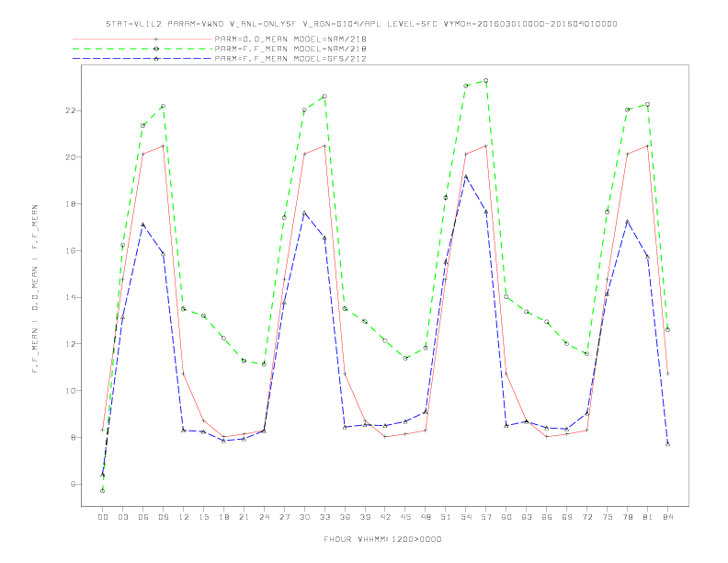Select legend entry PARM=F.F_MEAN MODEL=GFS/212

pyautogui.click(x=290, y=59)
